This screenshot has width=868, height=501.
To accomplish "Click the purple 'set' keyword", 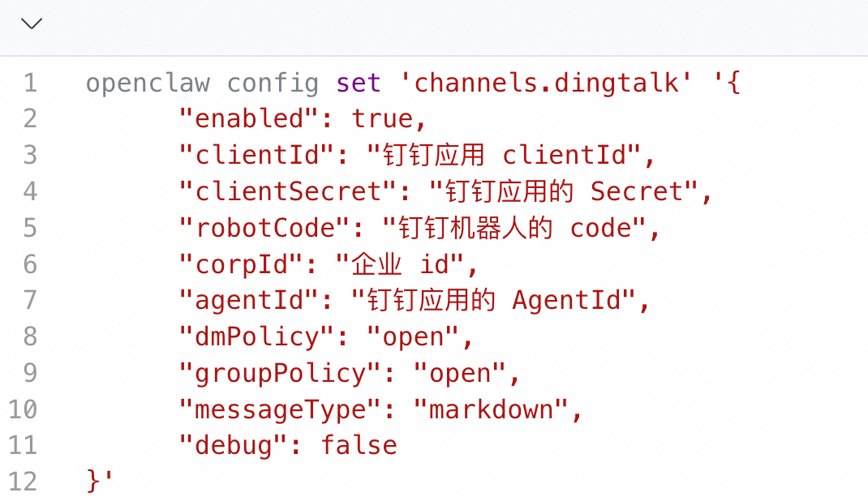I will pos(359,83).
